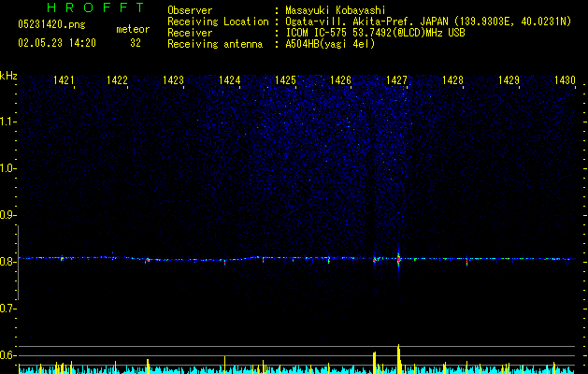The height and width of the screenshot is (374, 588).
Task: Click the A504HB(yagi 4el) antenna text
Action: (330, 44)
